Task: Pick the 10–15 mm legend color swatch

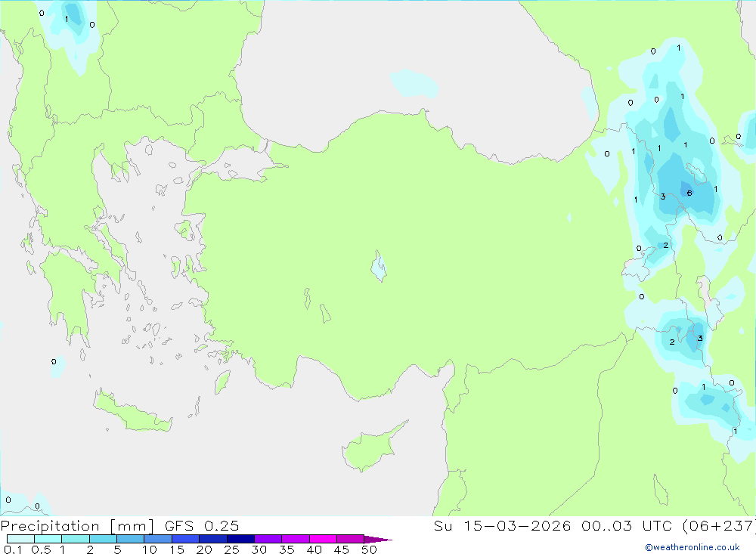Action: coord(158,539)
